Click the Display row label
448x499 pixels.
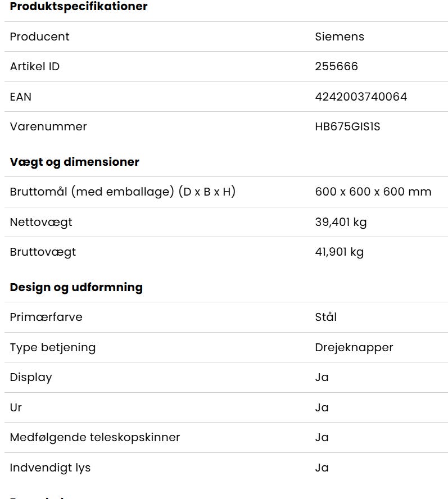[31, 378]
